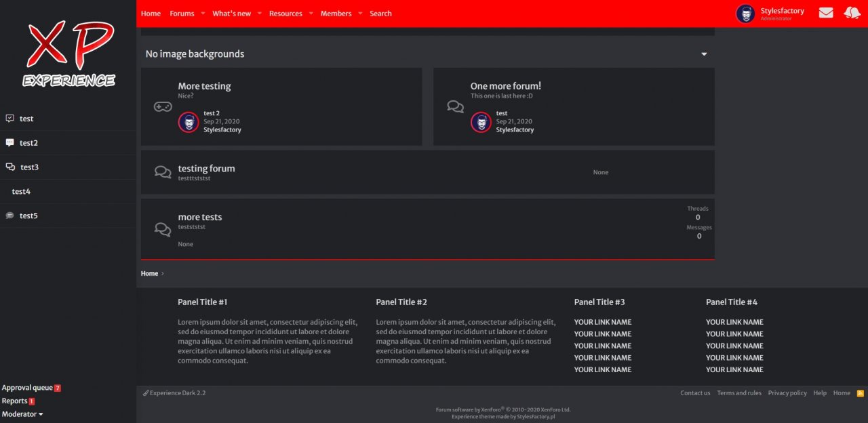Click the chat icon beside One more forum!

pyautogui.click(x=455, y=106)
